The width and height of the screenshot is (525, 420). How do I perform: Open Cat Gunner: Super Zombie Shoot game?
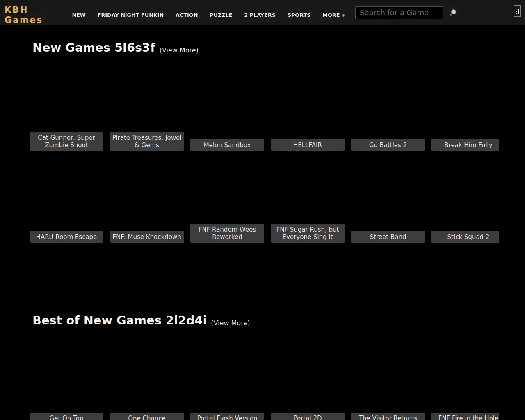(x=66, y=141)
